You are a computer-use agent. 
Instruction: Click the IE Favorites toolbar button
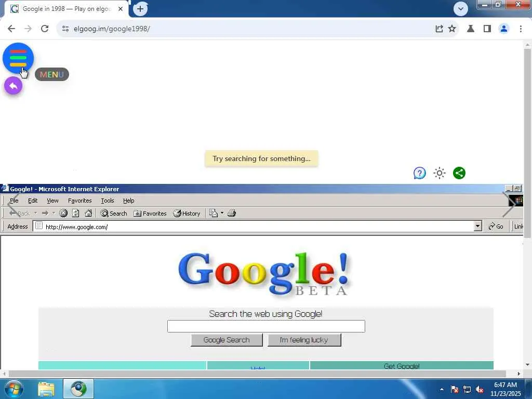click(x=150, y=214)
